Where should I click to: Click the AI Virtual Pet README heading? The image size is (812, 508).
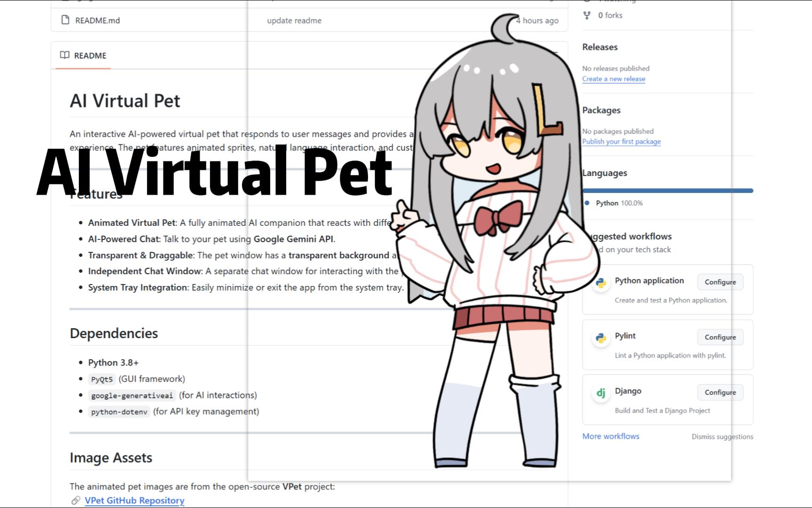[x=125, y=101]
